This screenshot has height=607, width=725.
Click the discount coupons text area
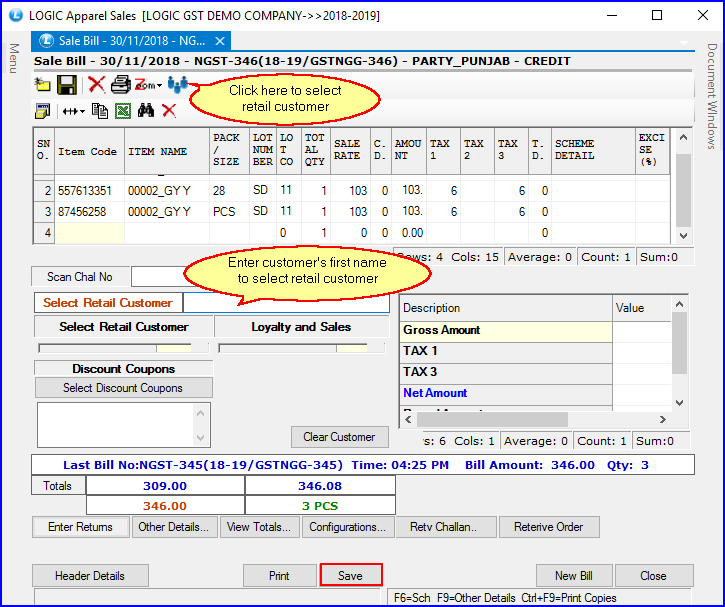116,425
